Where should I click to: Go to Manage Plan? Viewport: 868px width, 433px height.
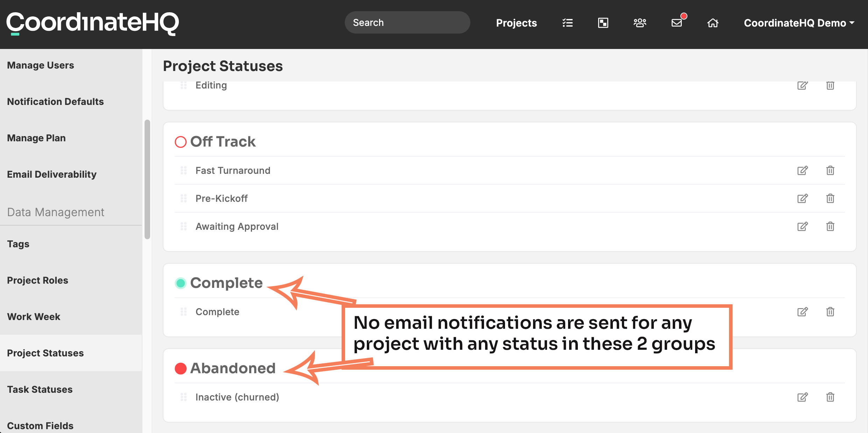(x=36, y=138)
